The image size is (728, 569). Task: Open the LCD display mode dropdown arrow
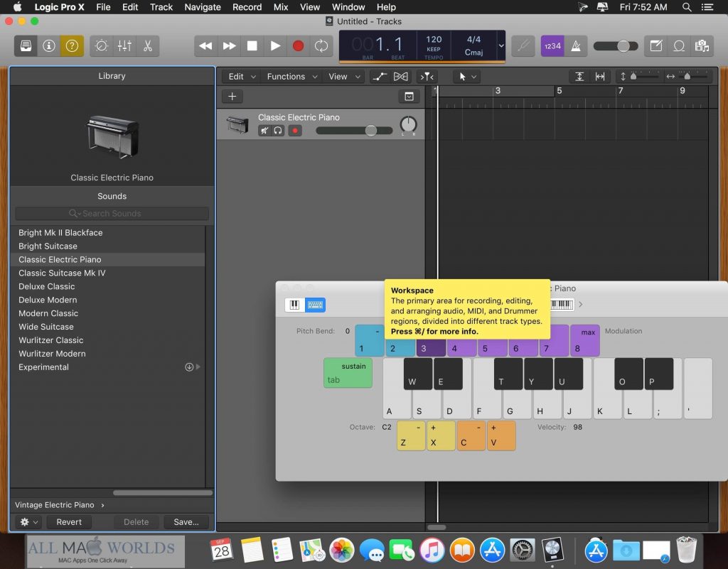[501, 46]
